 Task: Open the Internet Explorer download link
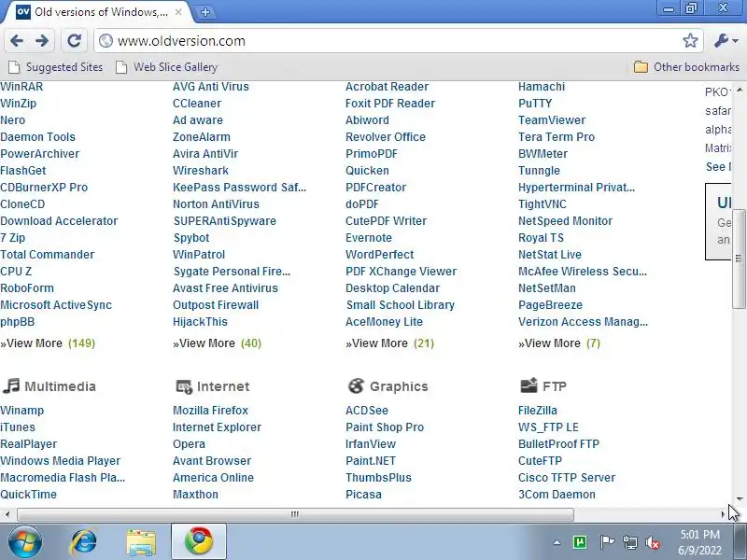[217, 427]
